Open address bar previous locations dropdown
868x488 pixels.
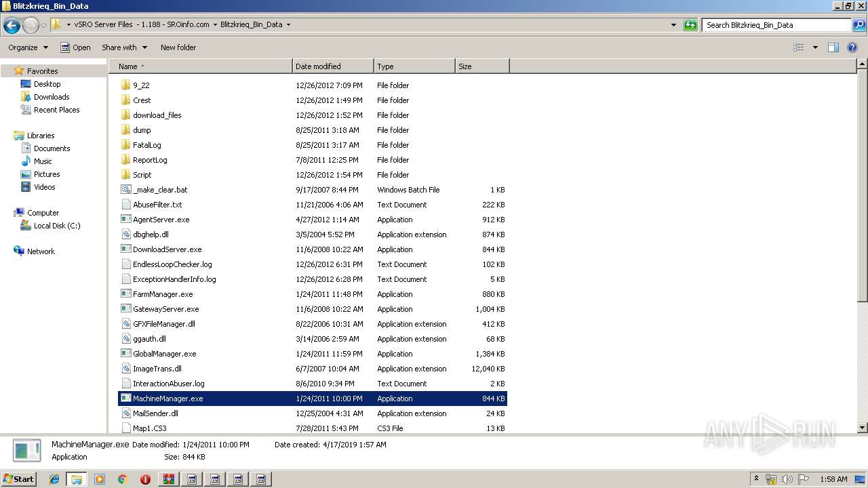673,25
